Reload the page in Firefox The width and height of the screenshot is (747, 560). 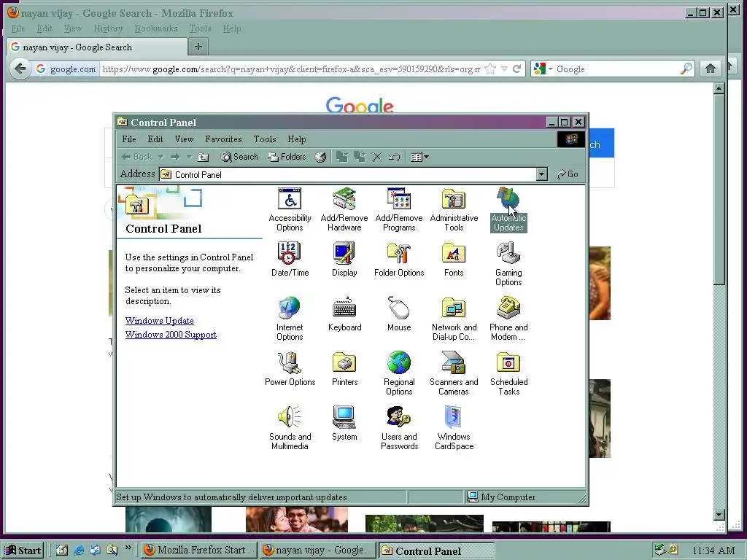[517, 69]
